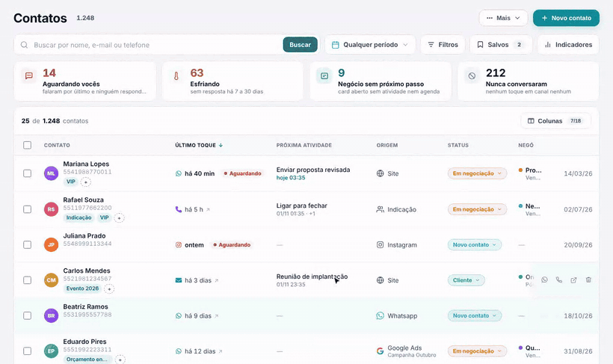Add a tag to Eduardo Pires with the plus icon

tap(120, 360)
